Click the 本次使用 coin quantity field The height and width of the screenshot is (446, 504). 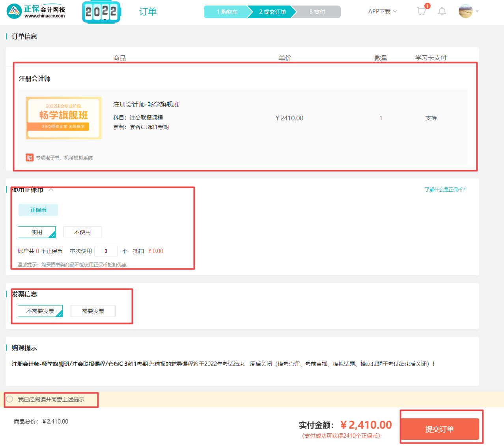tap(106, 251)
